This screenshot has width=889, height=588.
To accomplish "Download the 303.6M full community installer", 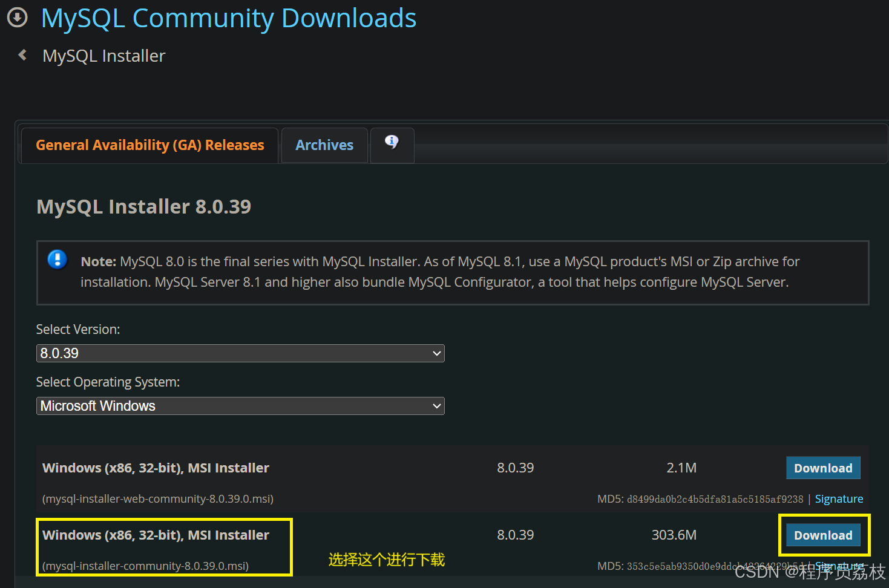I will point(823,535).
